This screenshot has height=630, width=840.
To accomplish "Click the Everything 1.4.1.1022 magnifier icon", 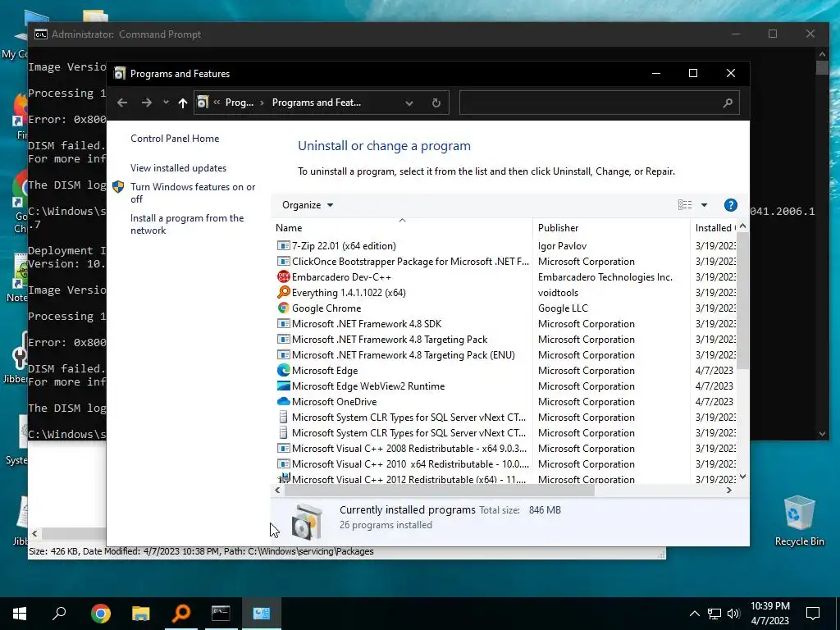I will [283, 293].
